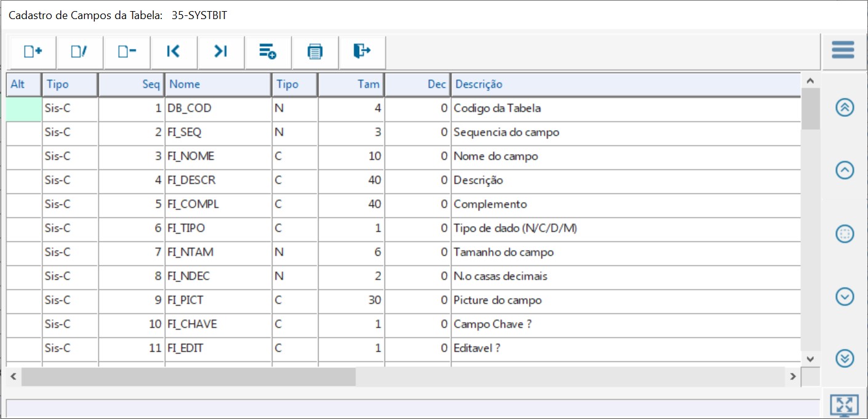The height and width of the screenshot is (419, 868).
Task: Open the hamburger menu at top right
Action: pos(843,50)
